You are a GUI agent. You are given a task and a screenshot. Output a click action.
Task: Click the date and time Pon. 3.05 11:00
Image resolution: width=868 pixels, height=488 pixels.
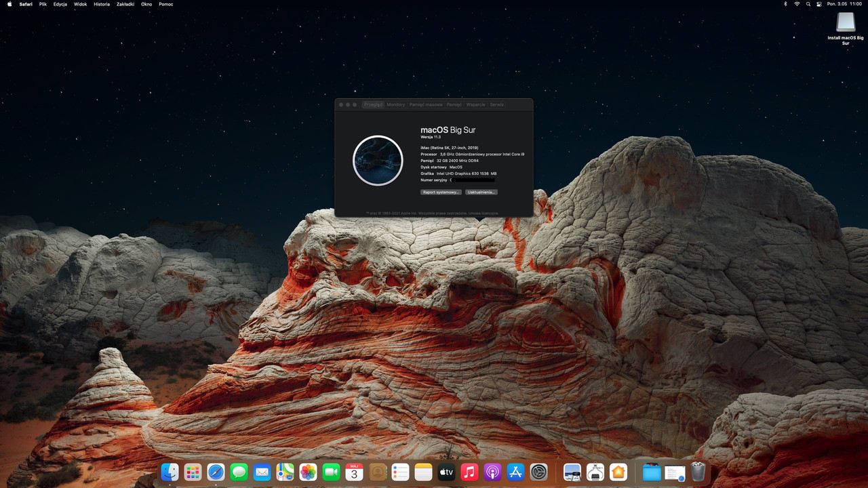[844, 4]
